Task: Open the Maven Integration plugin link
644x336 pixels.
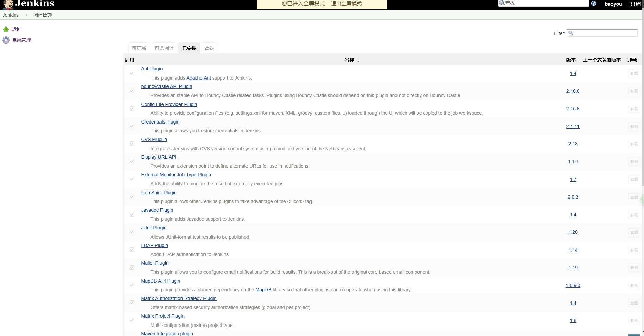Action: click(x=167, y=333)
